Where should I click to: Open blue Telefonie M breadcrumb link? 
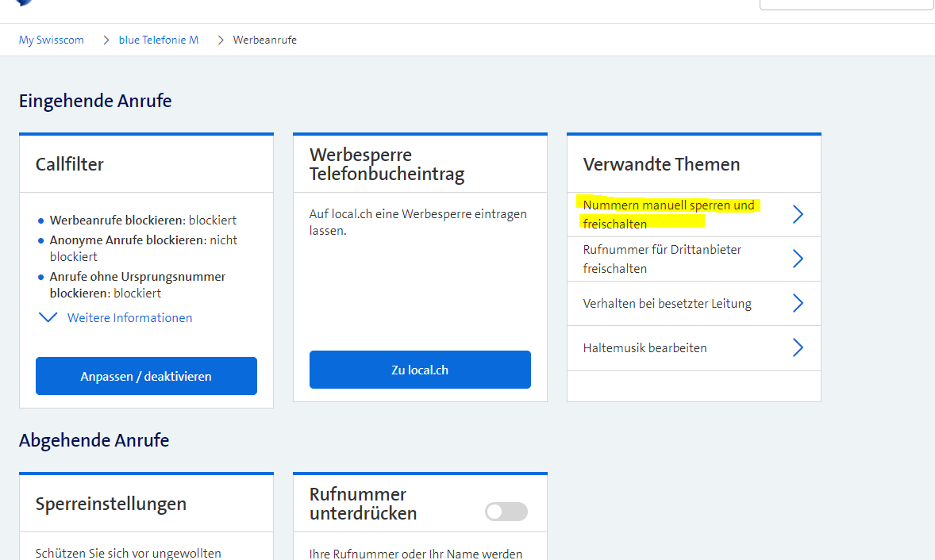coord(159,40)
